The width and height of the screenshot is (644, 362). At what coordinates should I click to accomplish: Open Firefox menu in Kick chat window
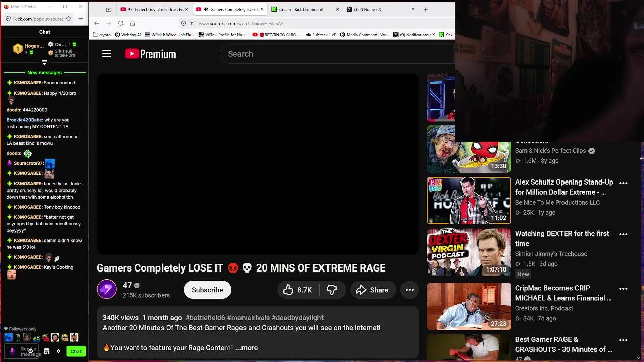click(x=81, y=19)
